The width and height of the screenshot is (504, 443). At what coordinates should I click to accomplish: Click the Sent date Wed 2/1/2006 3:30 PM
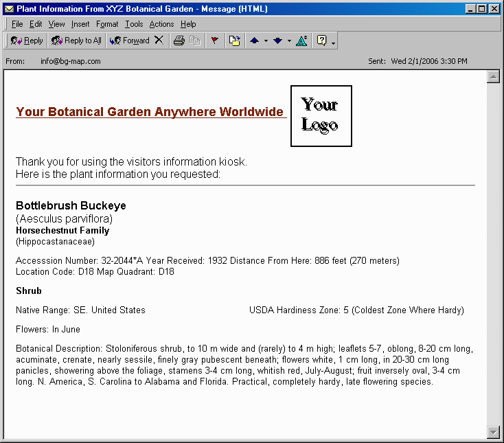(x=428, y=61)
